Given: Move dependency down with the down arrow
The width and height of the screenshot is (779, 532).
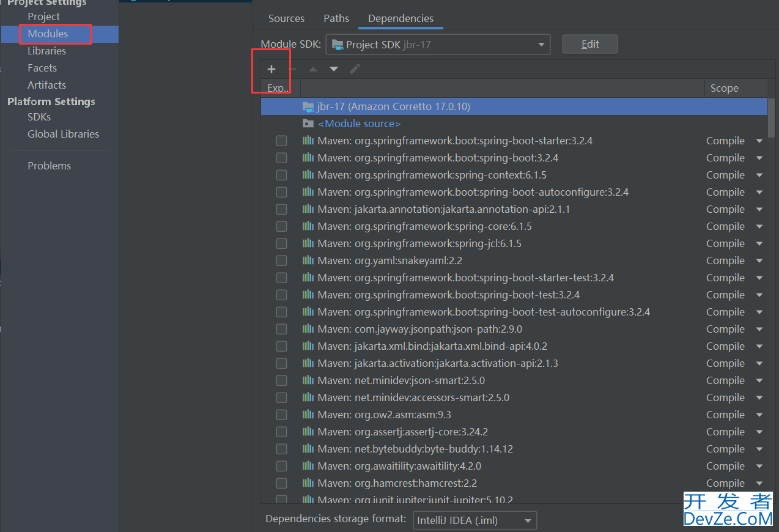Looking at the screenshot, I should [x=334, y=69].
